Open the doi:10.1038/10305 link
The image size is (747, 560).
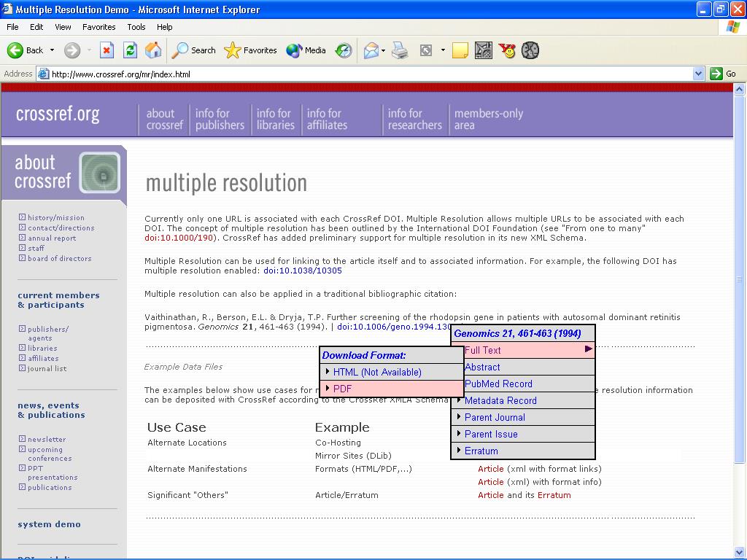coord(303,271)
